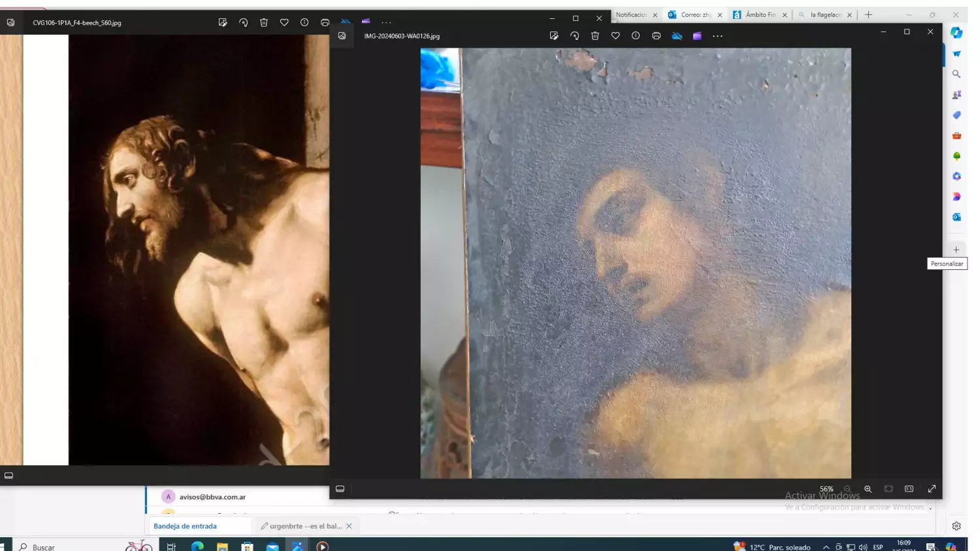Click the OneDrive cloud icon in right viewer
Screen dimensions: 980x551
click(677, 36)
